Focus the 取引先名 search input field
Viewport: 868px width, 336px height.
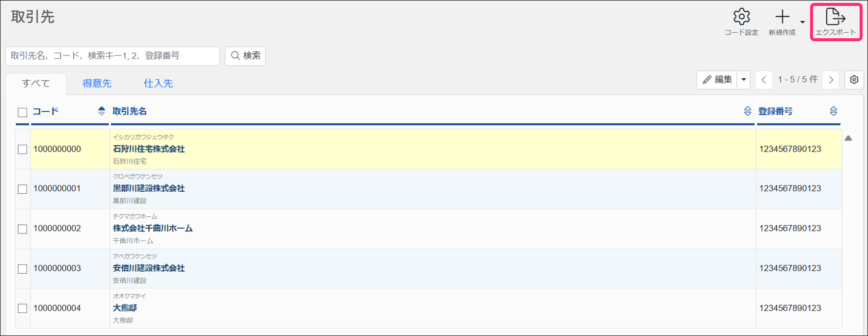(x=112, y=56)
